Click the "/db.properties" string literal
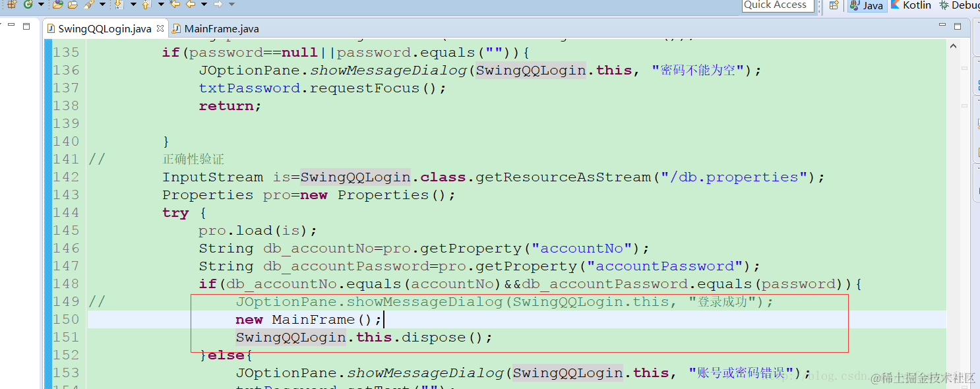The height and width of the screenshot is (389, 980). click(735, 177)
